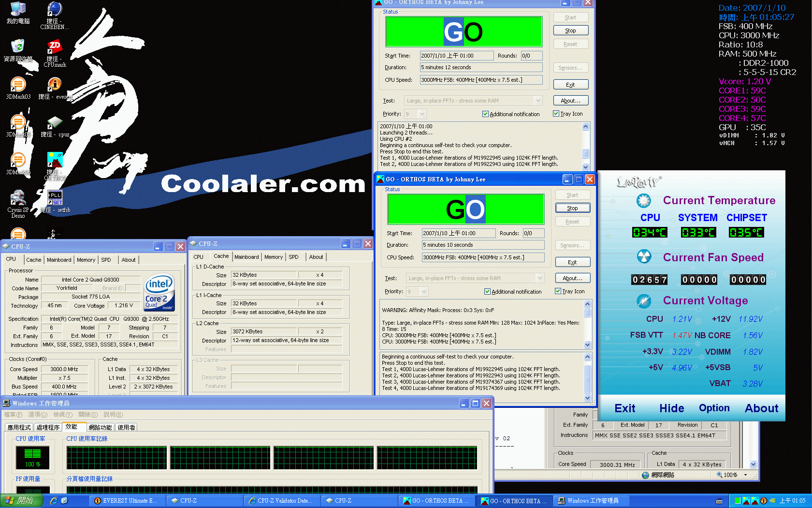This screenshot has height=508, width=812.
Task: Click the taskbar clock showing 上午 01:05
Action: [793, 501]
